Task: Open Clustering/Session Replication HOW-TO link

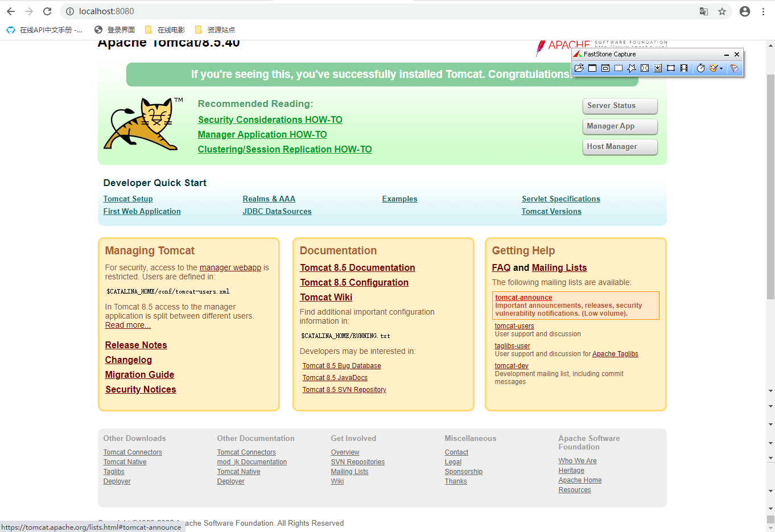Action: click(285, 149)
